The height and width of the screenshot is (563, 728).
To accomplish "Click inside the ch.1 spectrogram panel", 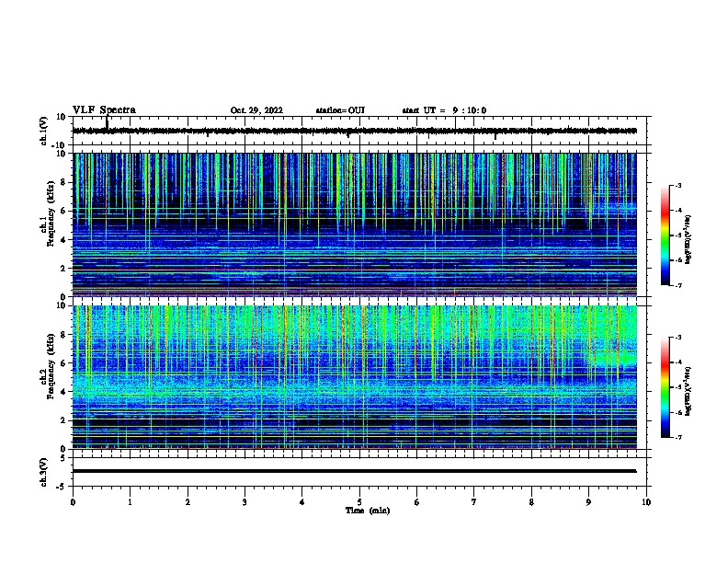I will pos(355,224).
